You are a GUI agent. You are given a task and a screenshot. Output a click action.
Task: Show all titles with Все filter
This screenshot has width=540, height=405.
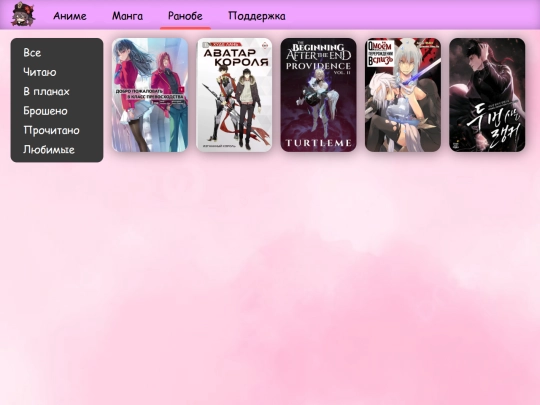tap(32, 53)
